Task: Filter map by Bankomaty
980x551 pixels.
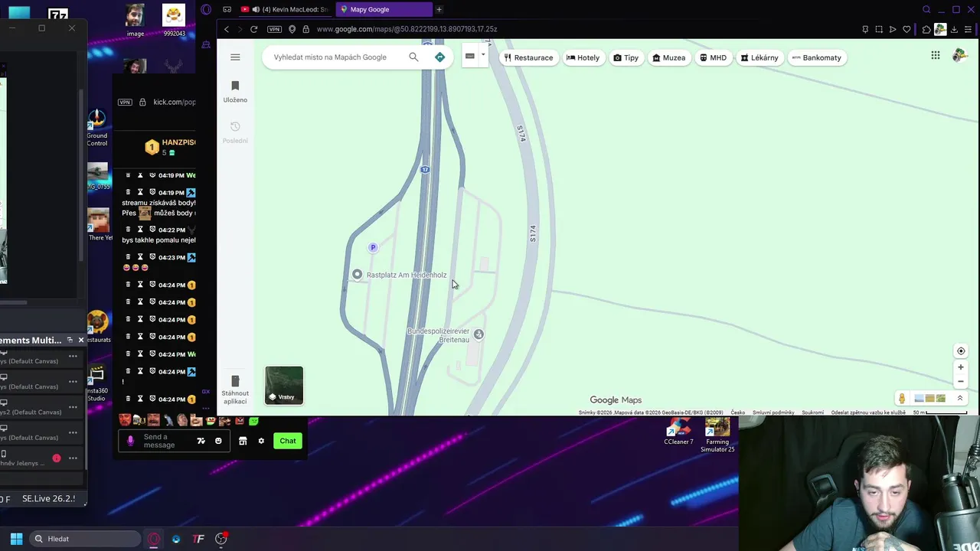Action: [817, 57]
